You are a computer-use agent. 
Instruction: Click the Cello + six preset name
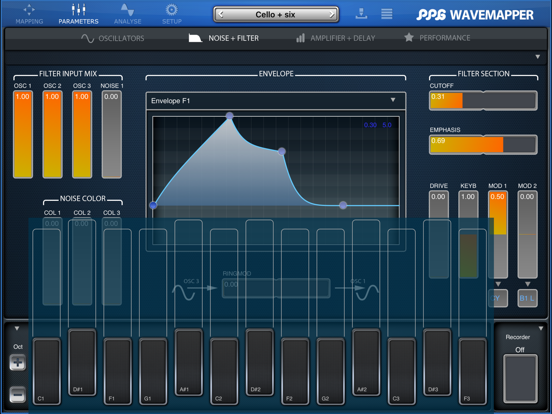point(275,14)
